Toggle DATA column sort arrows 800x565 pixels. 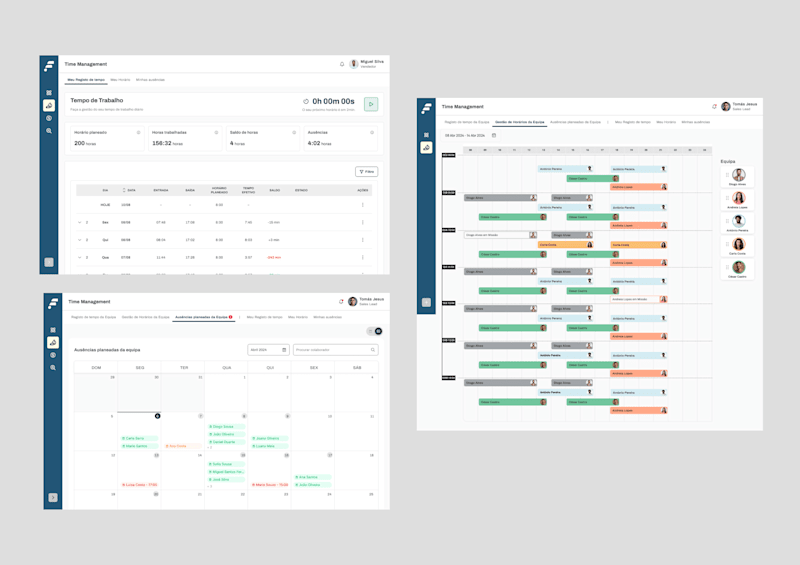[x=124, y=190]
